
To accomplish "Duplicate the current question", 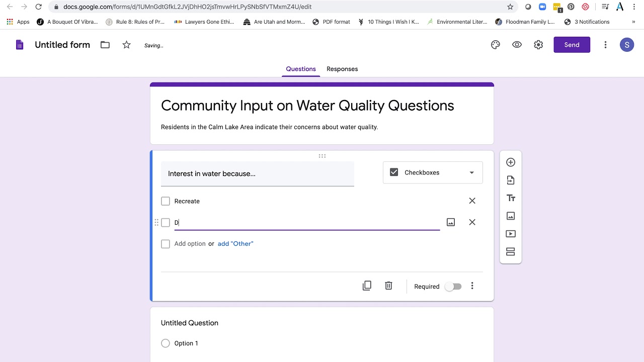I will coord(367,286).
